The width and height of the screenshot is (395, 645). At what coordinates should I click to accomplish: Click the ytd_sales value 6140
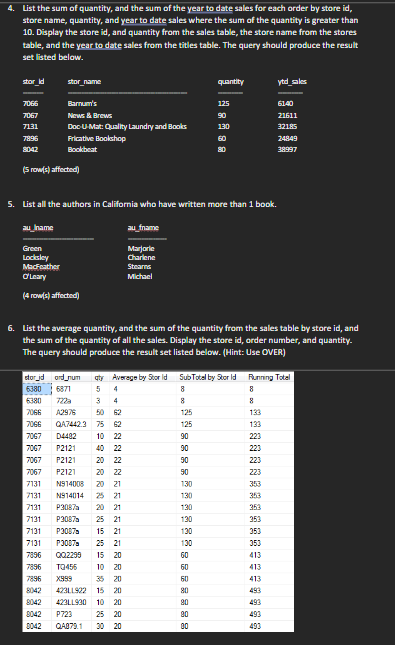tap(286, 104)
